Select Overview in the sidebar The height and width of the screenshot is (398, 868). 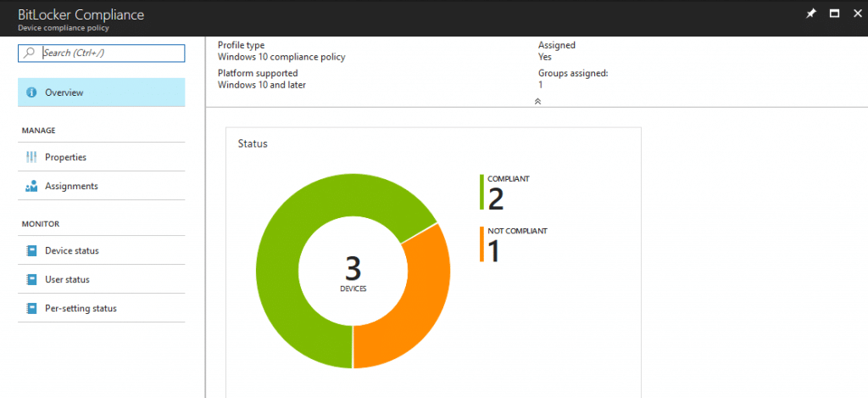[x=102, y=92]
